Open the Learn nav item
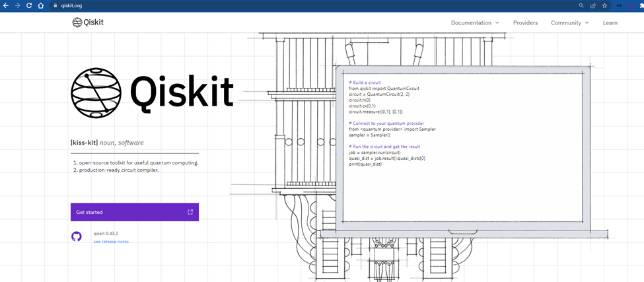Viewport: 644px width, 282px height. click(610, 22)
